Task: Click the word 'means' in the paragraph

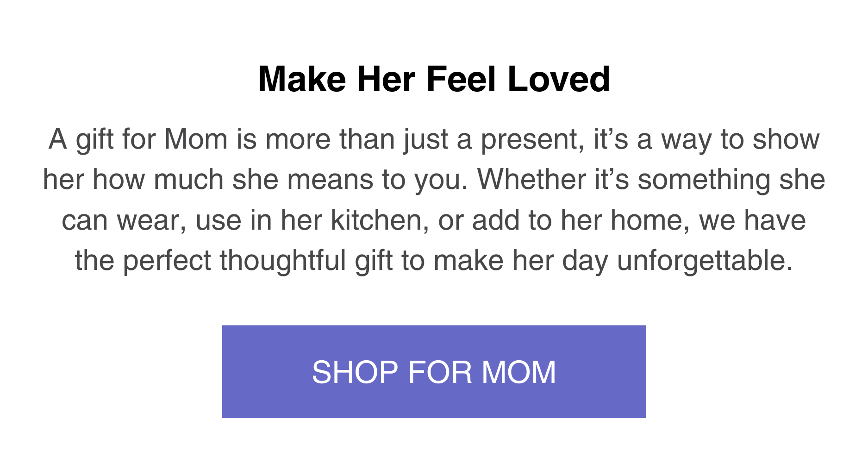Action: pos(330,180)
